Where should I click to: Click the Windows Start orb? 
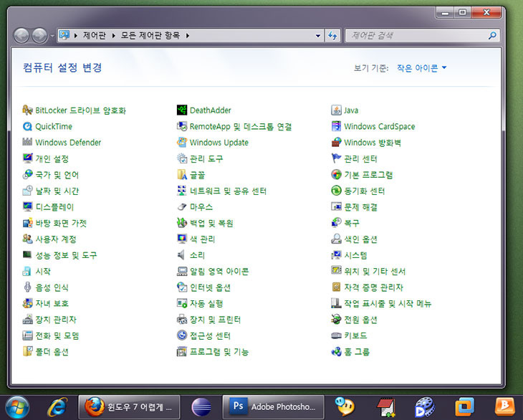point(17,407)
